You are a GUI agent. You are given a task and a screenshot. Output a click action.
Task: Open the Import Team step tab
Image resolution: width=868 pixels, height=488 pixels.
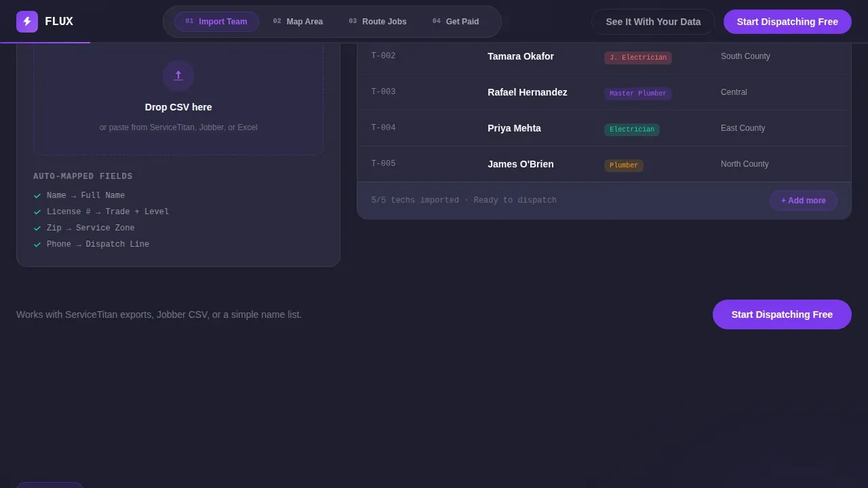click(x=216, y=22)
